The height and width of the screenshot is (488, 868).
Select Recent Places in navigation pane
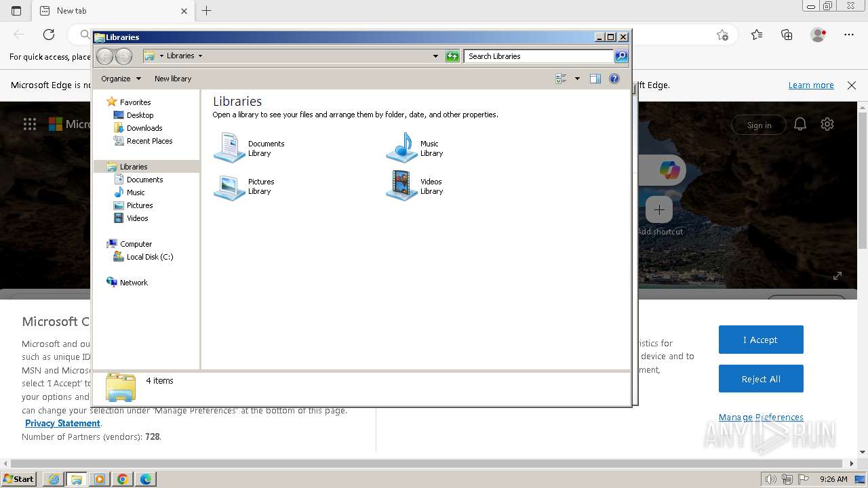click(149, 141)
